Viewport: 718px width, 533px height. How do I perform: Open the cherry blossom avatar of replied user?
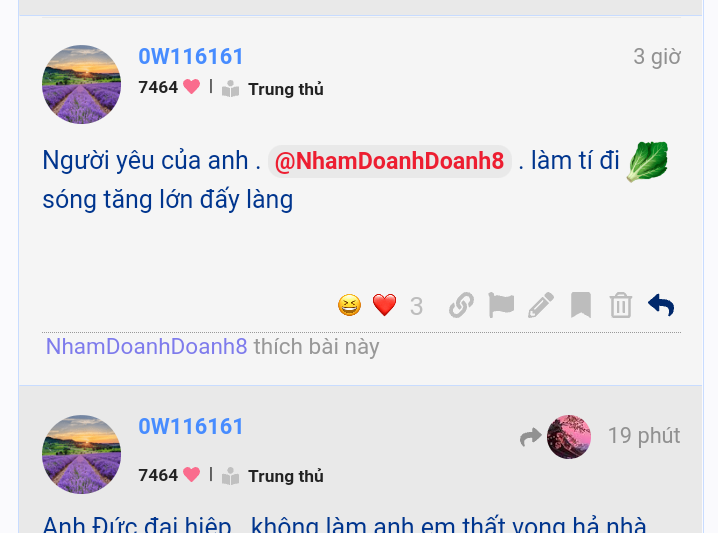[569, 436]
